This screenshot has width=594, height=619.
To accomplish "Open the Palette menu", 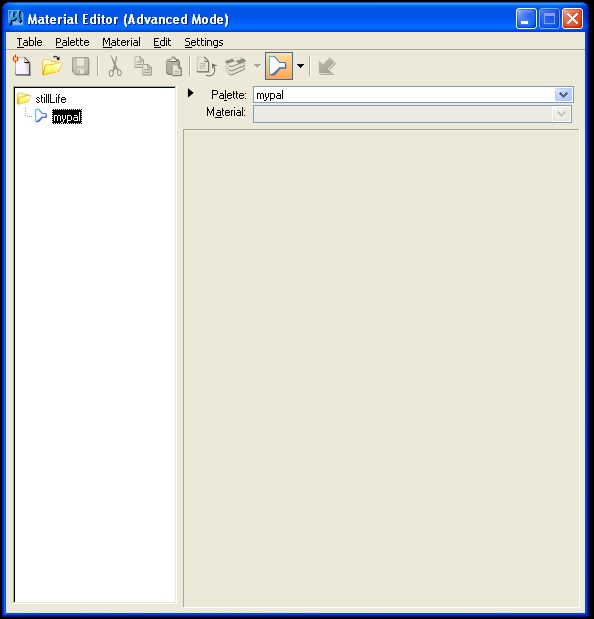I will [x=72, y=42].
